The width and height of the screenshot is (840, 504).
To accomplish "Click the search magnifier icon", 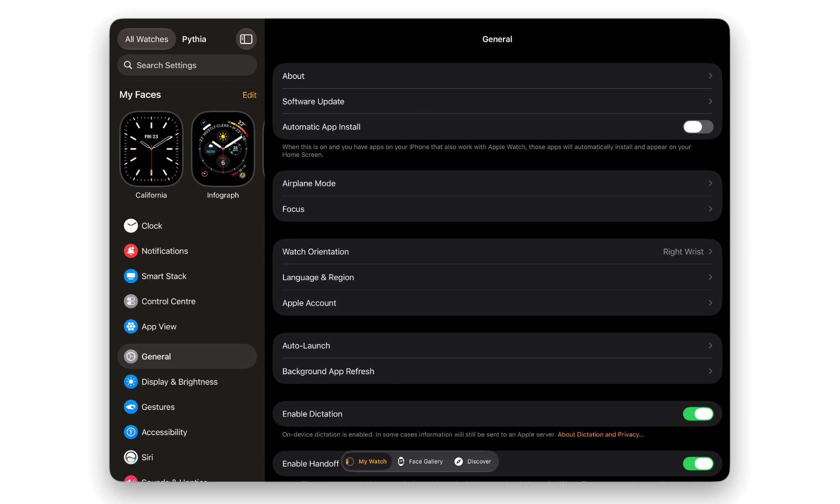I will tap(128, 65).
